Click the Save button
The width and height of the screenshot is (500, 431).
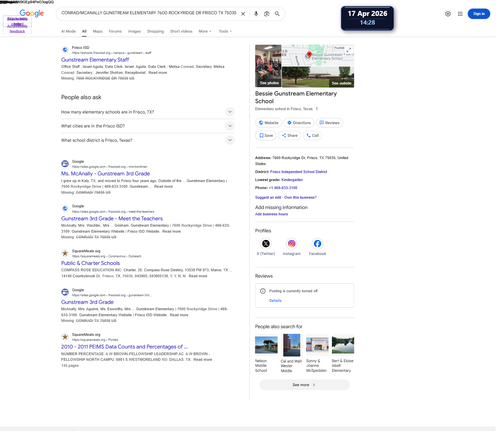266,135
